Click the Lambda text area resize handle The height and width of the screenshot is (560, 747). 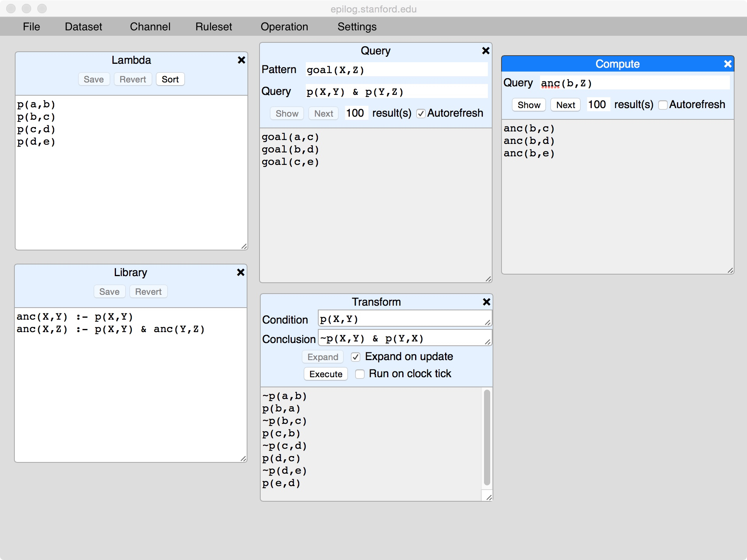244,246
